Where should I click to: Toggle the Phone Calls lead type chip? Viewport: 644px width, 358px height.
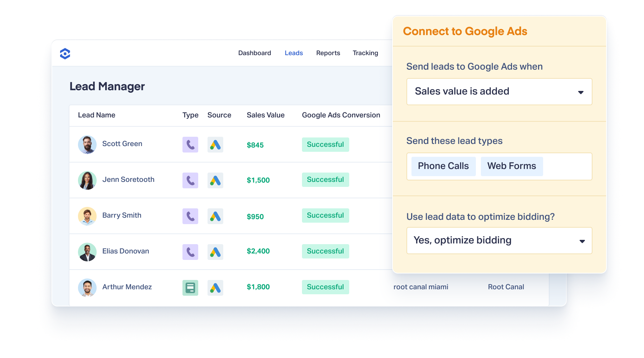[443, 166]
